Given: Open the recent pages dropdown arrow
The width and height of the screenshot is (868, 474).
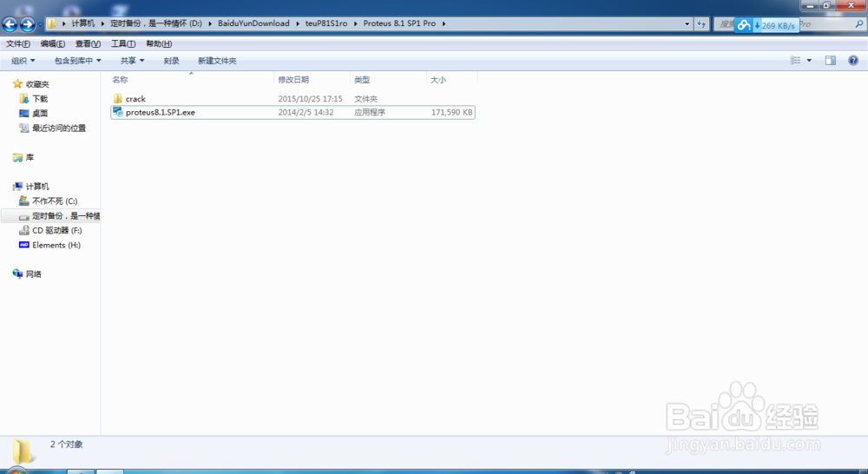Looking at the screenshot, I should point(40,24).
